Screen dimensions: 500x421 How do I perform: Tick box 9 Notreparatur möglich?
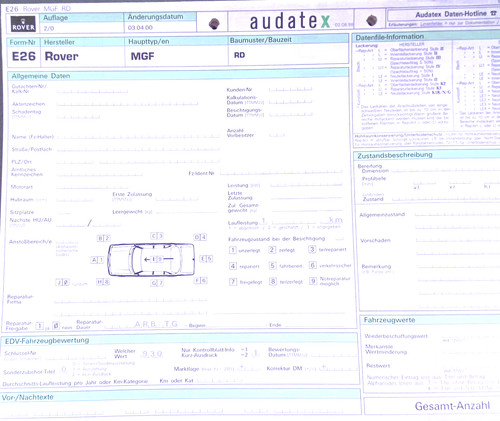pos(313,281)
